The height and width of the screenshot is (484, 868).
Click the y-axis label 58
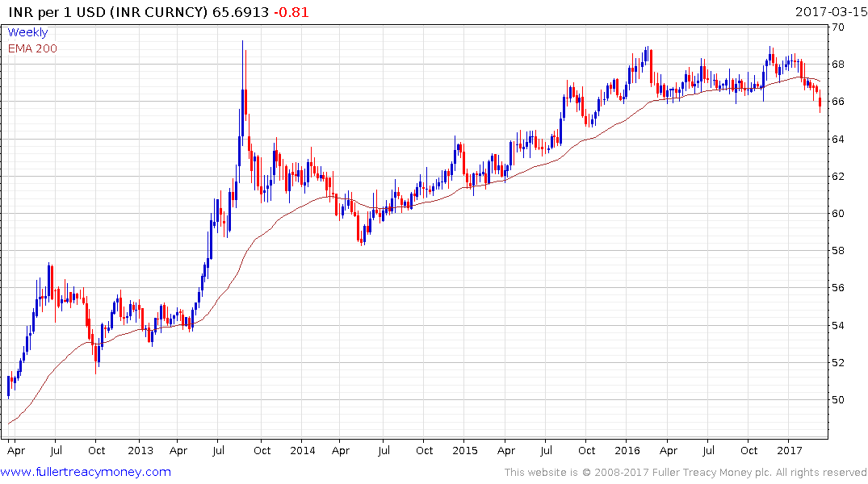click(837, 251)
